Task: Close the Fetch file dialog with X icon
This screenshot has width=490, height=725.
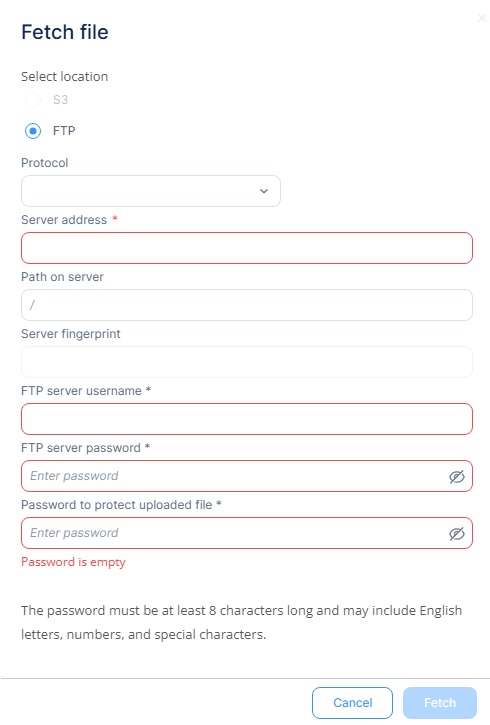Action: point(482,18)
